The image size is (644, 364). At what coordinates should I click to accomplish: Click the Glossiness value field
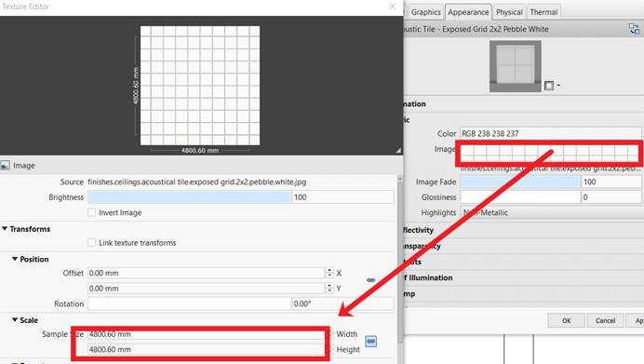coord(611,197)
